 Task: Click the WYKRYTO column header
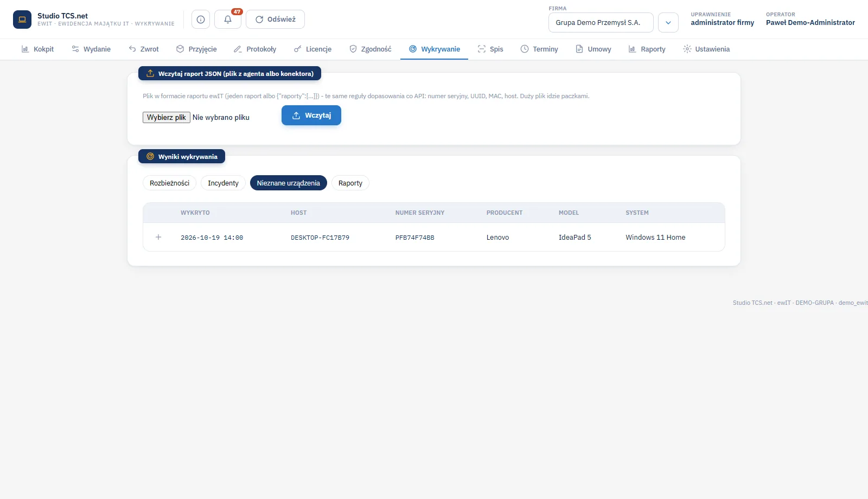click(x=195, y=213)
